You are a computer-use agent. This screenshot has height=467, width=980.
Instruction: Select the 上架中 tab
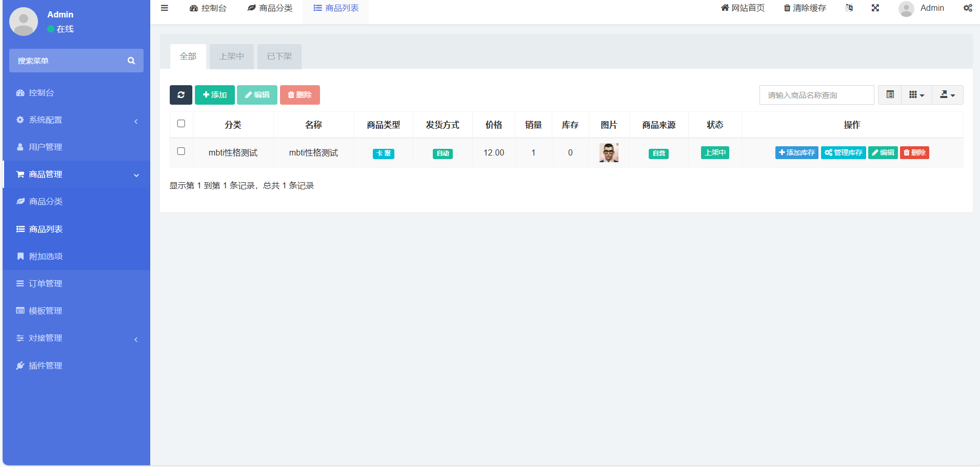pyautogui.click(x=231, y=56)
